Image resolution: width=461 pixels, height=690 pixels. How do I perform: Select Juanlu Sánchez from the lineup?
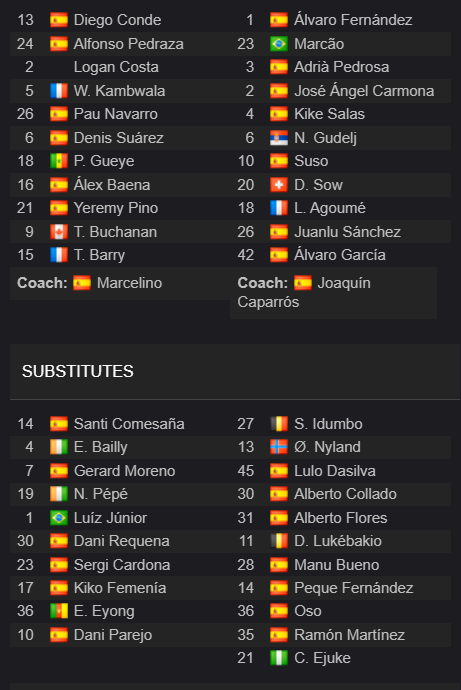pos(348,232)
